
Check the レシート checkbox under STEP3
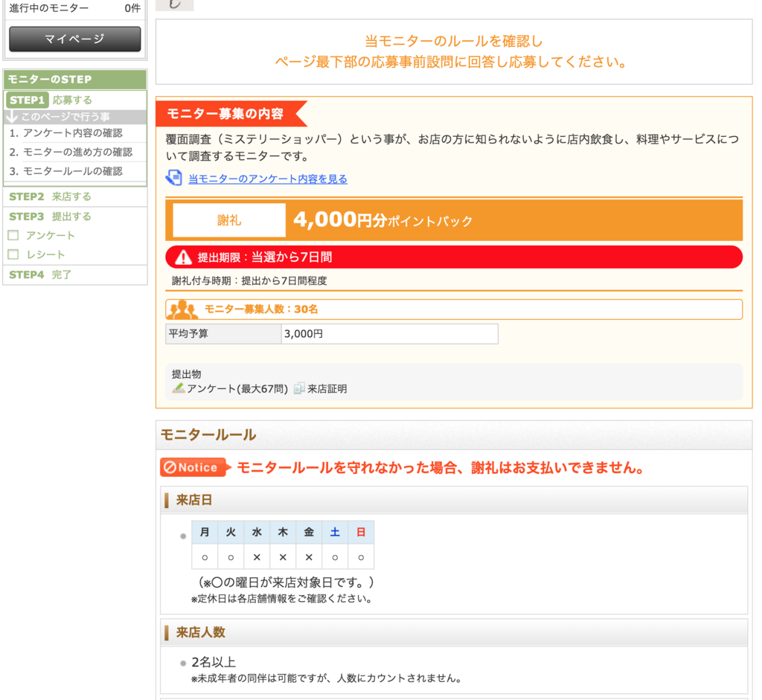[11, 253]
